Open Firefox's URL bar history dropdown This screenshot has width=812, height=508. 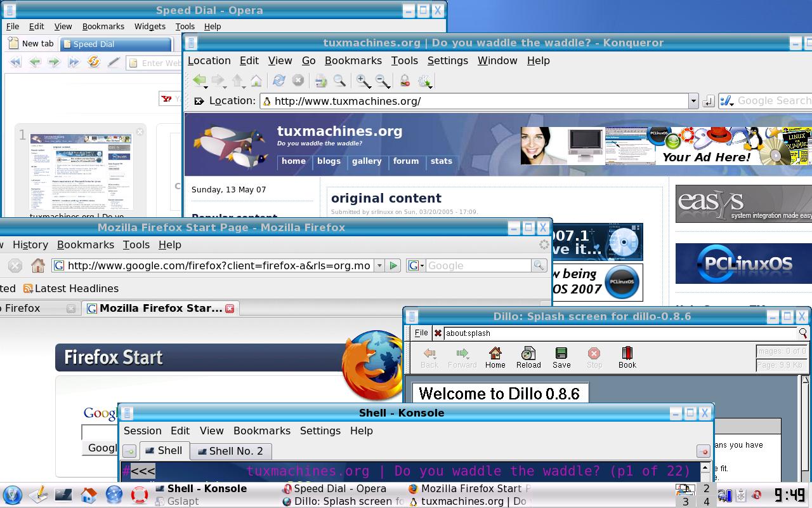pyautogui.click(x=379, y=265)
